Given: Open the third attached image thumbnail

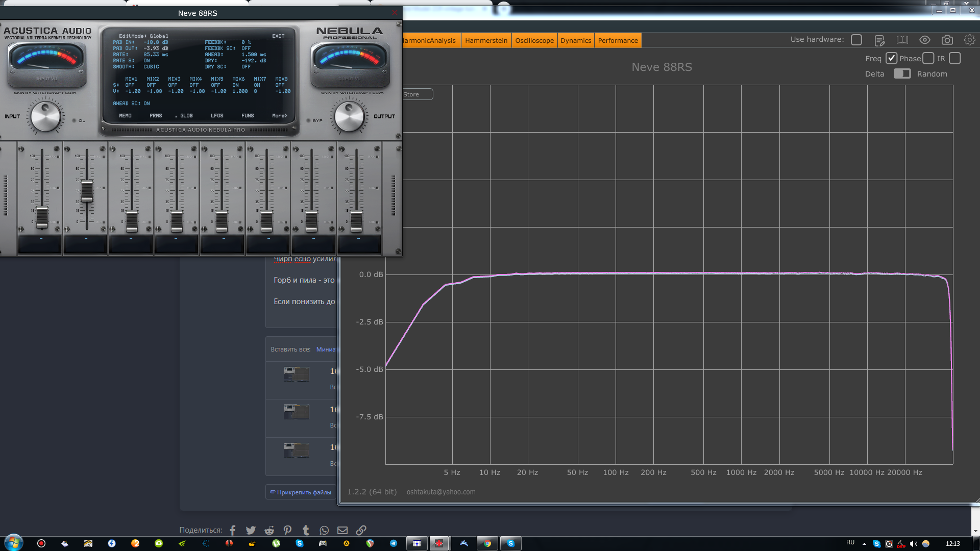Looking at the screenshot, I should point(297,450).
